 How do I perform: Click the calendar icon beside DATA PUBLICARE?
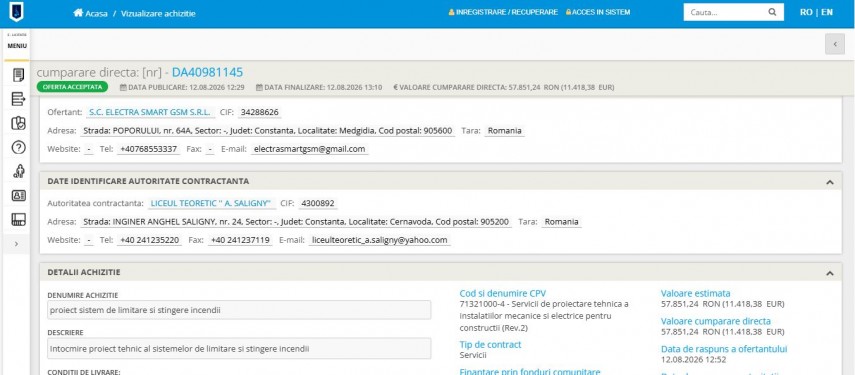coord(123,87)
